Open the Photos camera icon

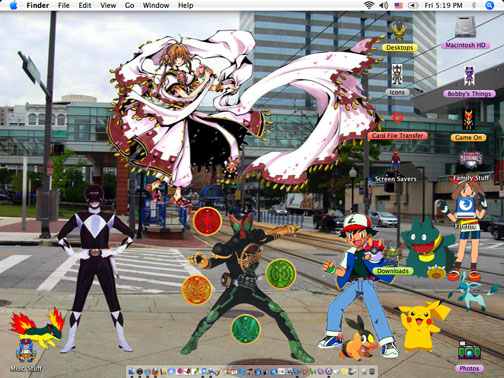tap(469, 350)
